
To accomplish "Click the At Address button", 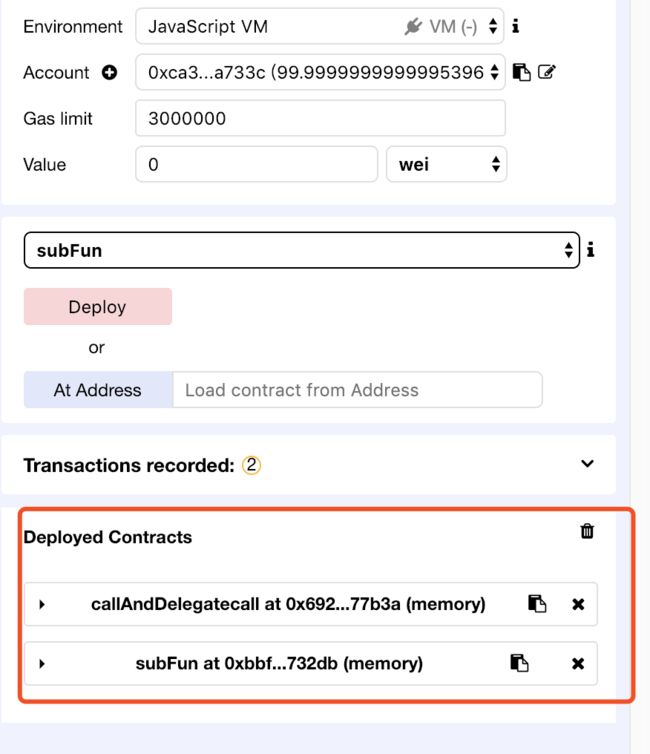I will pos(98,390).
